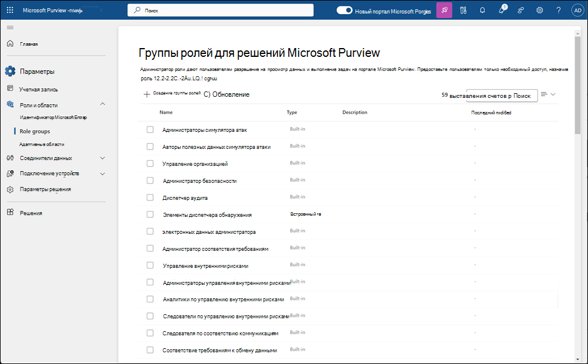Check Элементы диспетчера обнаружения checkbox
Screen dimensions: 588x364
pyautogui.click(x=150, y=214)
